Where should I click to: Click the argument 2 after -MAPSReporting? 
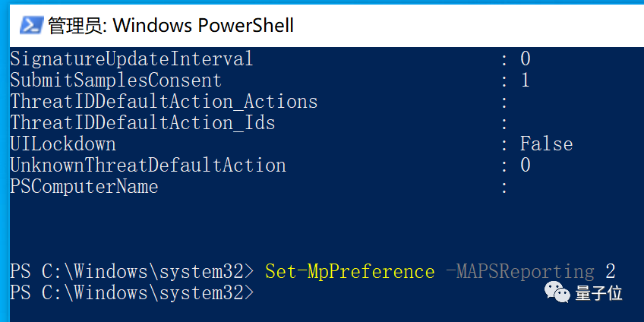[x=610, y=271]
